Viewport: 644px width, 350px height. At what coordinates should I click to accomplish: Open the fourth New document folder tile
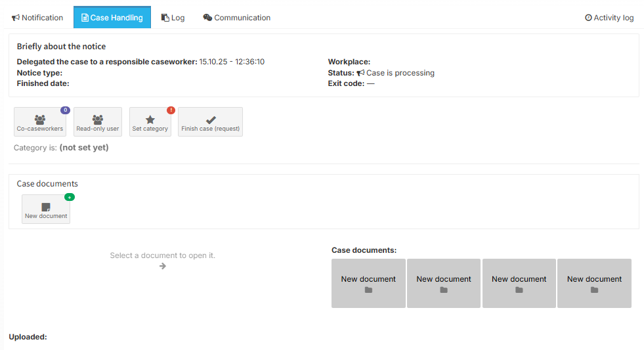(594, 284)
